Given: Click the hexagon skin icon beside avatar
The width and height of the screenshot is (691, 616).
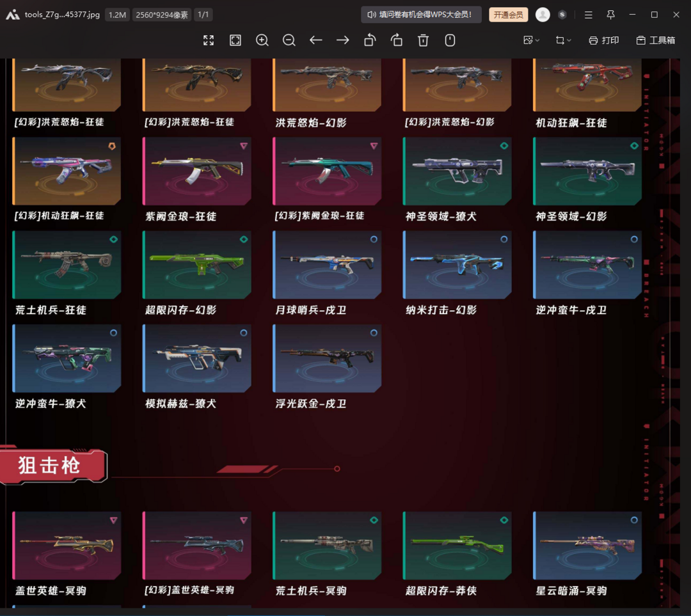Looking at the screenshot, I should (x=562, y=15).
